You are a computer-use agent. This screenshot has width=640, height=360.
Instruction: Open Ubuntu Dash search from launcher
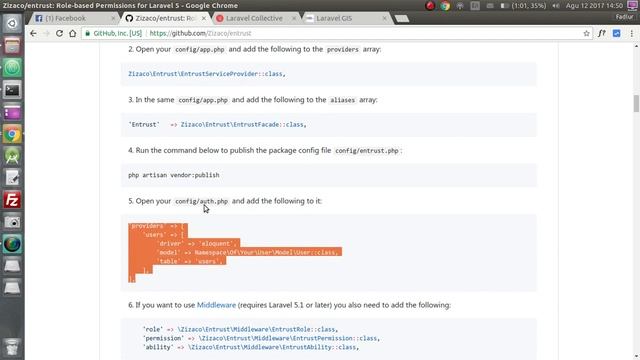(12, 23)
